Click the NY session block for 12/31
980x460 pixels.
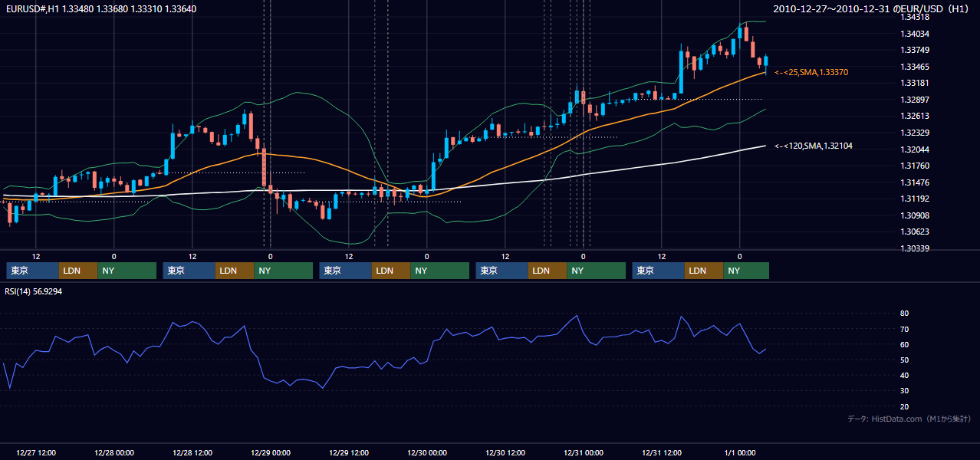746,271
